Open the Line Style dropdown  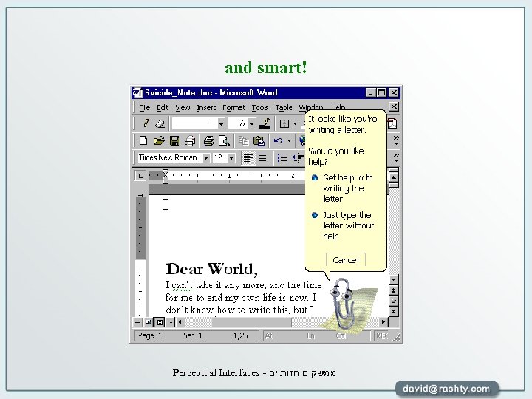click(221, 124)
